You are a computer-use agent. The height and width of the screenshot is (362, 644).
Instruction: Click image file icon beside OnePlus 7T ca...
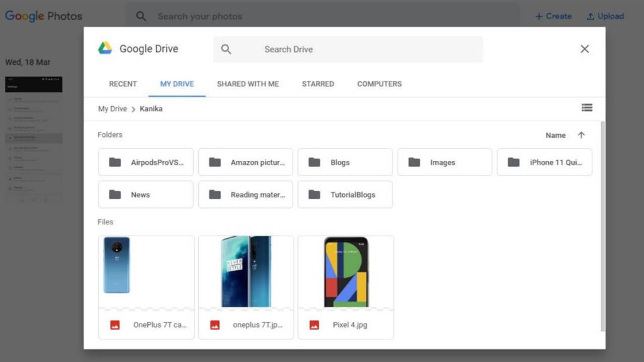click(x=115, y=325)
